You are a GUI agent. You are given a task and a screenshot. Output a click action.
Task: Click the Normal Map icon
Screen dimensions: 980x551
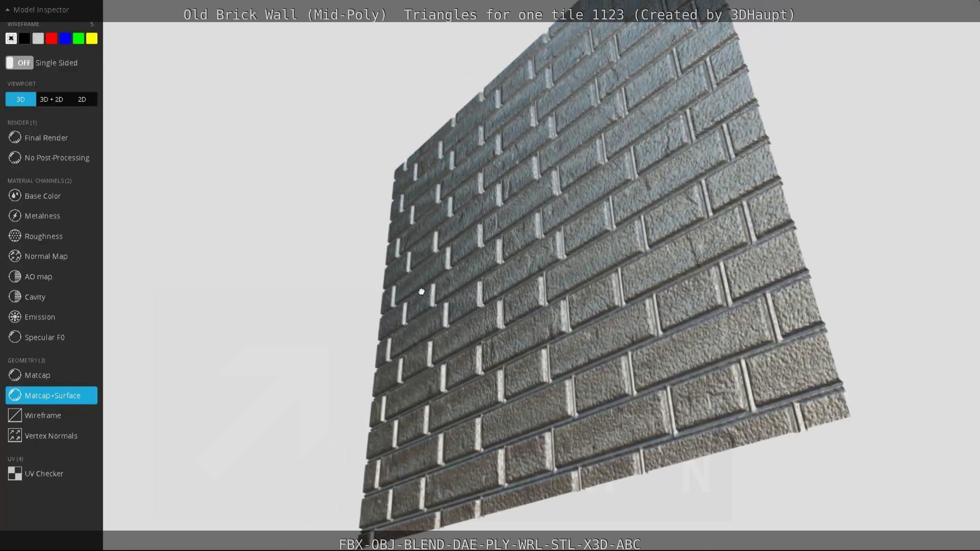tap(15, 256)
